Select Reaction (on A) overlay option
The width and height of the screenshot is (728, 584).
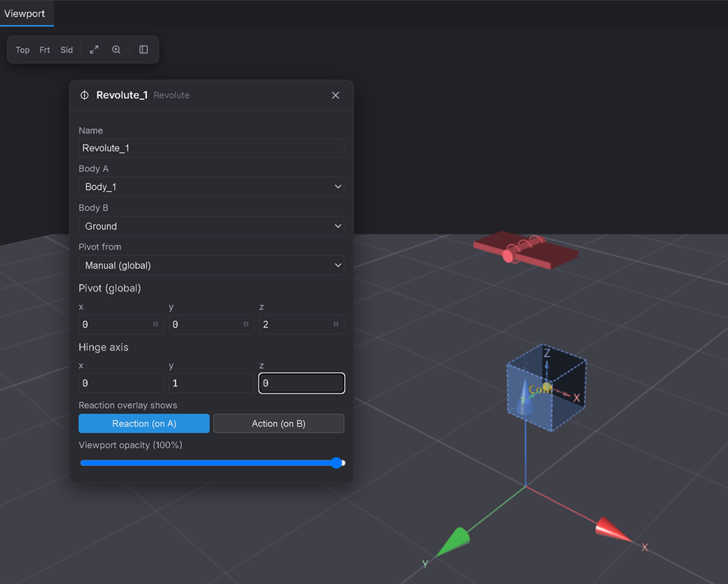point(144,423)
